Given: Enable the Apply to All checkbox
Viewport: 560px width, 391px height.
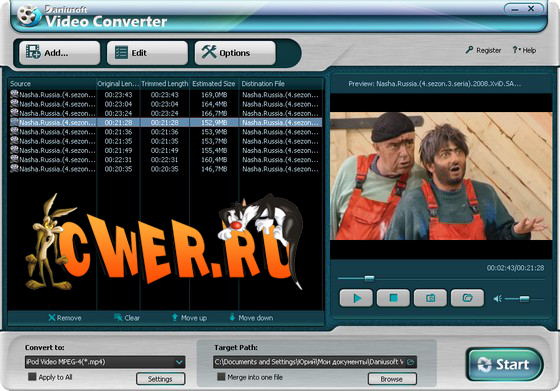Looking at the screenshot, I should coord(32,377).
